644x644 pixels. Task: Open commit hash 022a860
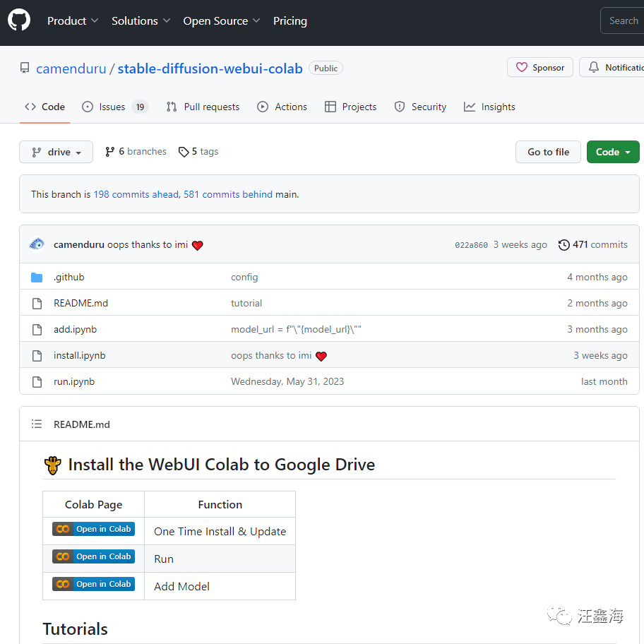[471, 245]
